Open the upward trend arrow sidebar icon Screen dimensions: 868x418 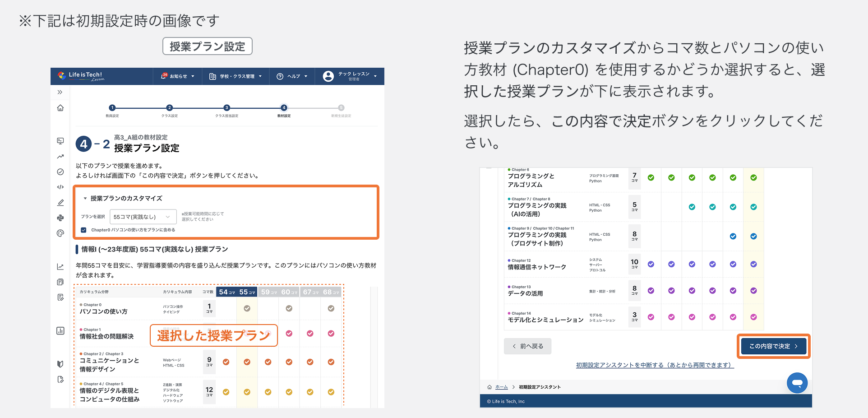(x=60, y=157)
